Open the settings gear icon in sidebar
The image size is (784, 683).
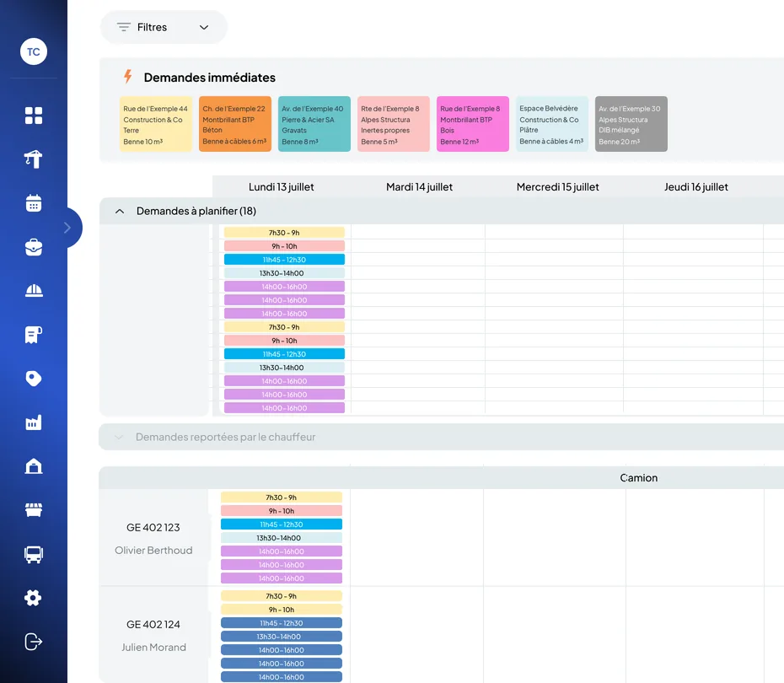click(34, 598)
